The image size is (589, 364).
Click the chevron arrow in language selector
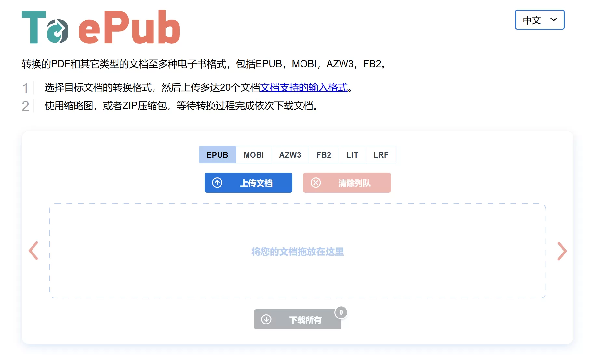[553, 20]
